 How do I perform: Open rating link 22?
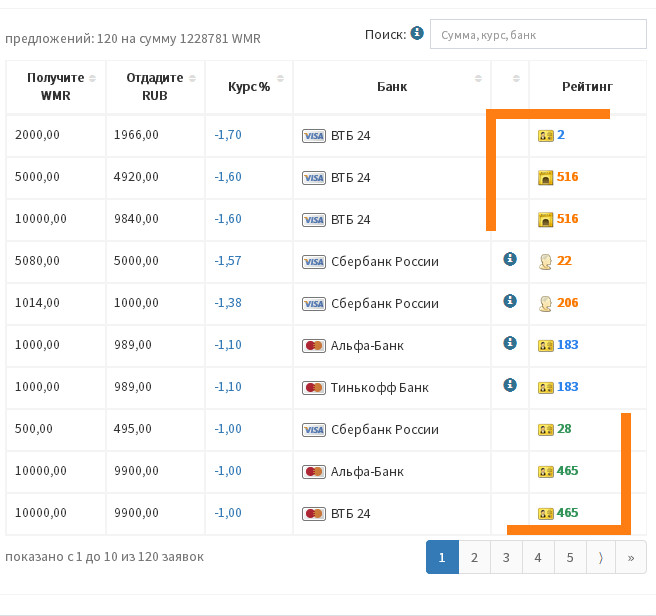coord(564,261)
